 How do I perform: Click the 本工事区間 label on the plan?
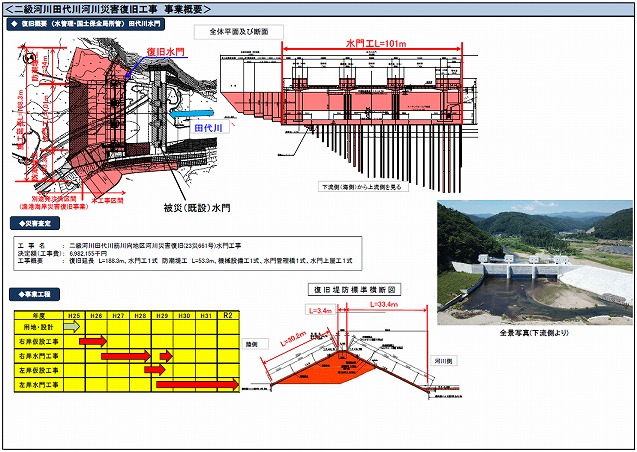pyautogui.click(x=107, y=200)
